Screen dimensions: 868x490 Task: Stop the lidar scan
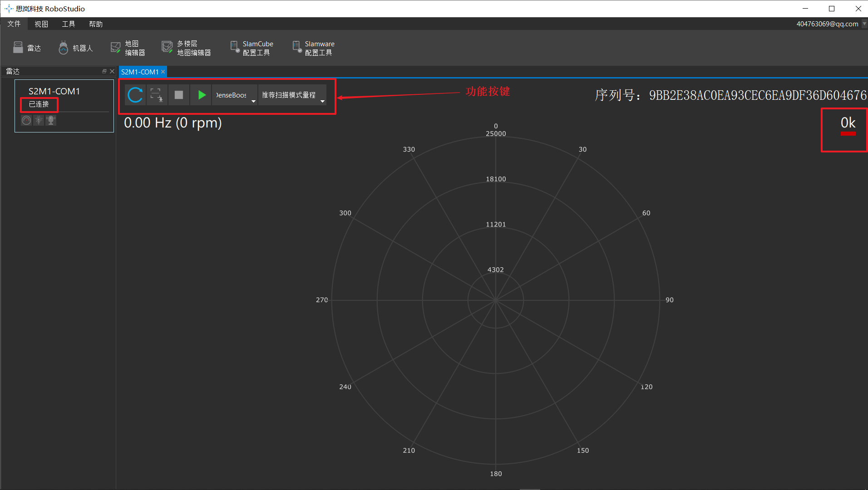click(x=179, y=95)
